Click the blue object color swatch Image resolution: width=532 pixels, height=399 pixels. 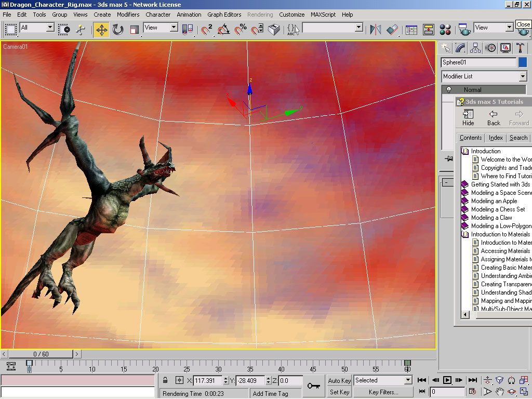tap(523, 62)
